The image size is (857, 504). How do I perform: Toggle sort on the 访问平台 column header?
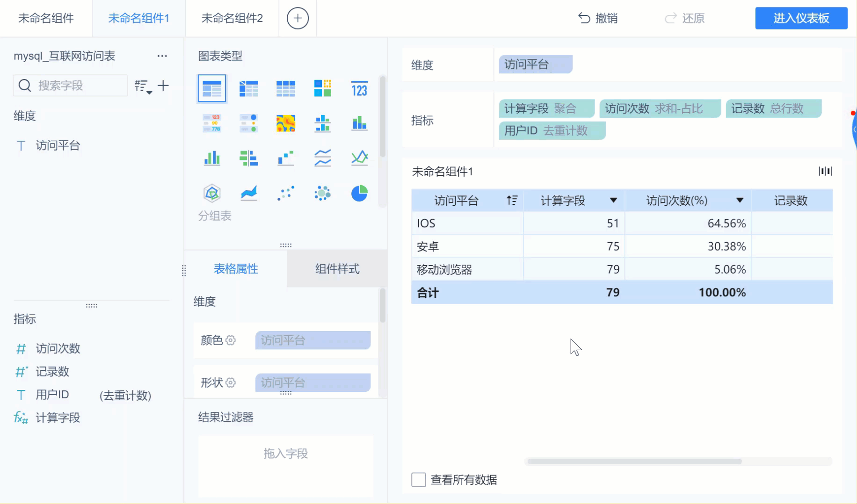pyautogui.click(x=512, y=201)
